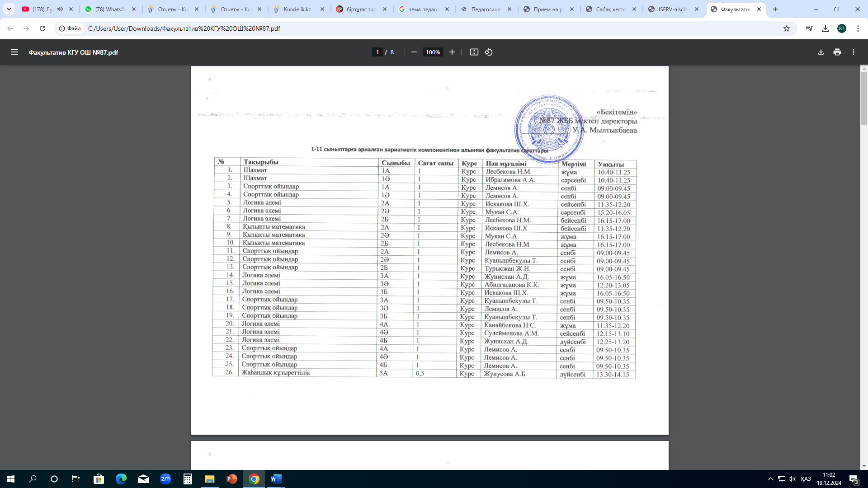This screenshot has height=488, width=868.
Task: Click time '13.30-14.15' in last row
Action: (x=612, y=374)
